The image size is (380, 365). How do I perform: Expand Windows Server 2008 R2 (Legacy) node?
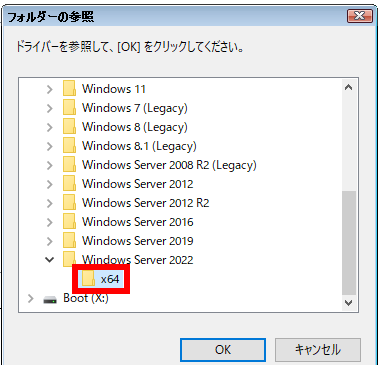point(50,165)
